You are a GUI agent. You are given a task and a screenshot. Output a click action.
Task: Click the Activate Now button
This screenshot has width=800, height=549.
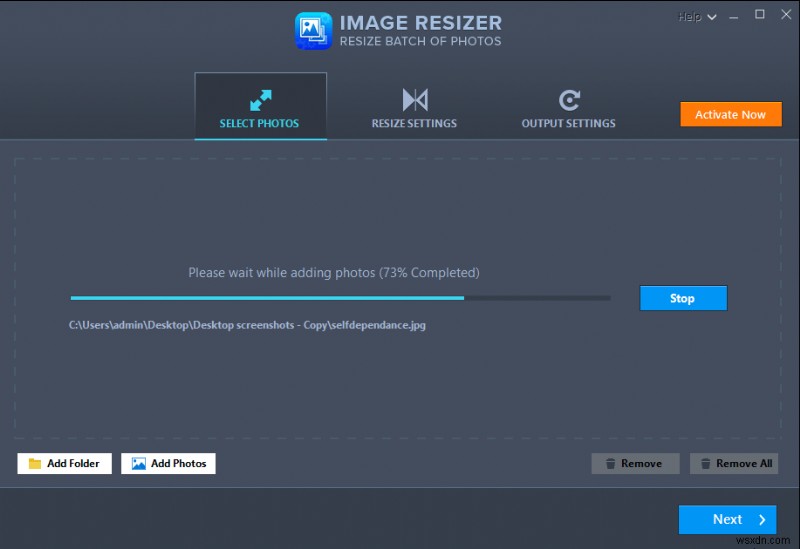tap(731, 114)
